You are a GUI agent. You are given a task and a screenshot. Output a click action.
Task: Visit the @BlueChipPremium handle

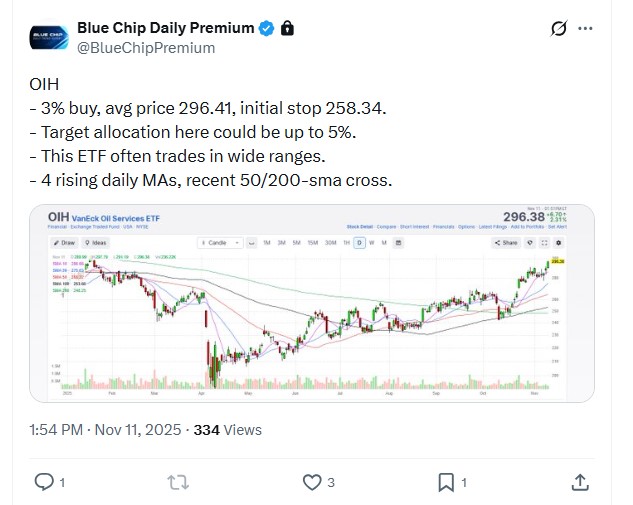[x=146, y=47]
